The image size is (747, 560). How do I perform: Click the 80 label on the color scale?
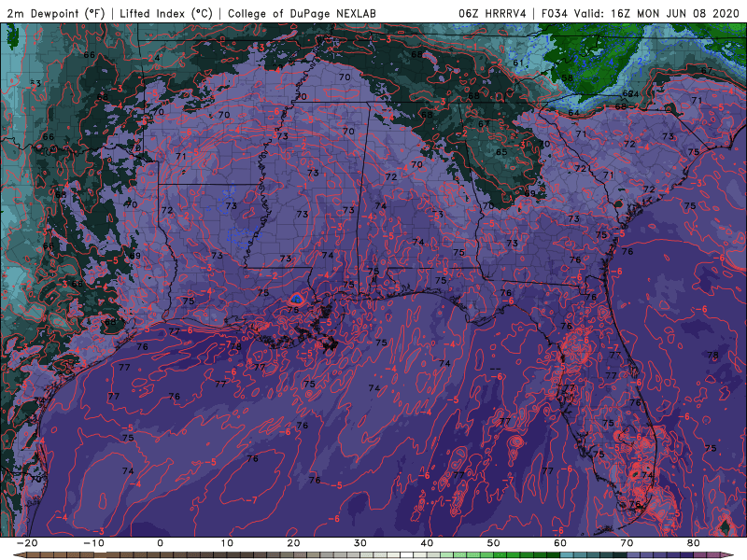(694, 543)
